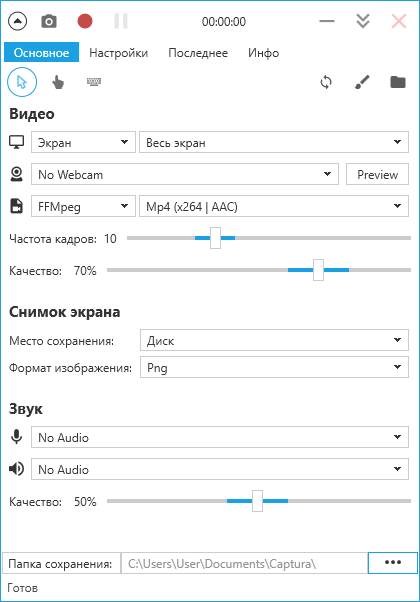Click the double-chevron minimize to tray icon
The height and width of the screenshot is (602, 420).
[363, 21]
